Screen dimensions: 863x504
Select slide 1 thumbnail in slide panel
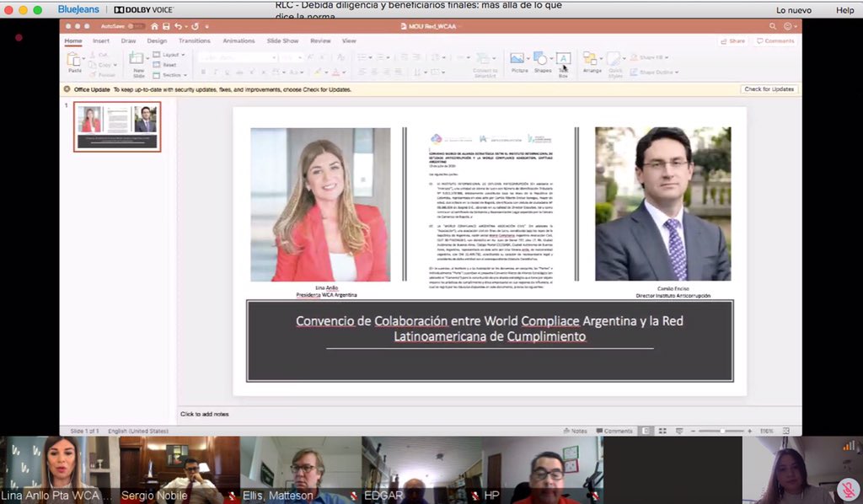[117, 126]
